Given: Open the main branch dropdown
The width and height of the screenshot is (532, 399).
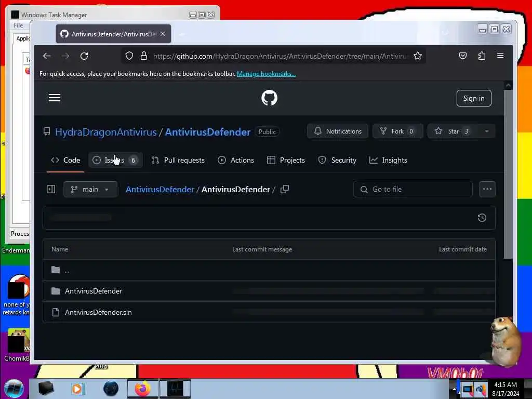Looking at the screenshot, I should pyautogui.click(x=90, y=189).
